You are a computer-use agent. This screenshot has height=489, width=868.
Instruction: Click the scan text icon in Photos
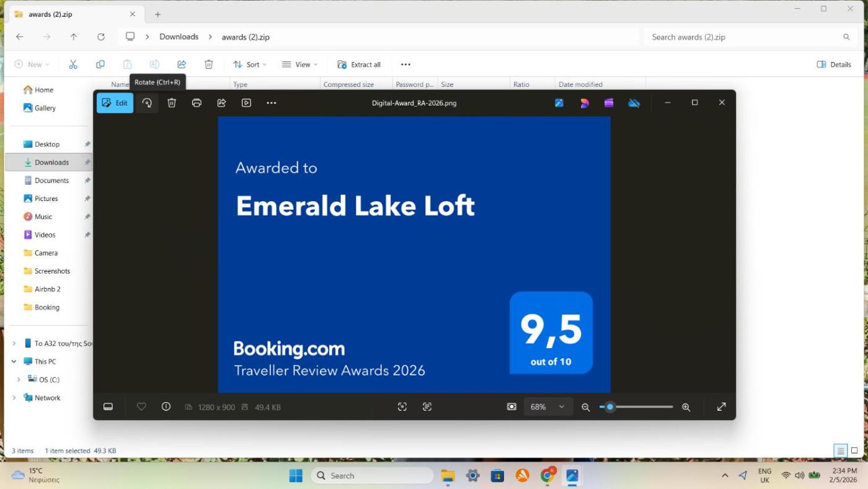(x=427, y=407)
